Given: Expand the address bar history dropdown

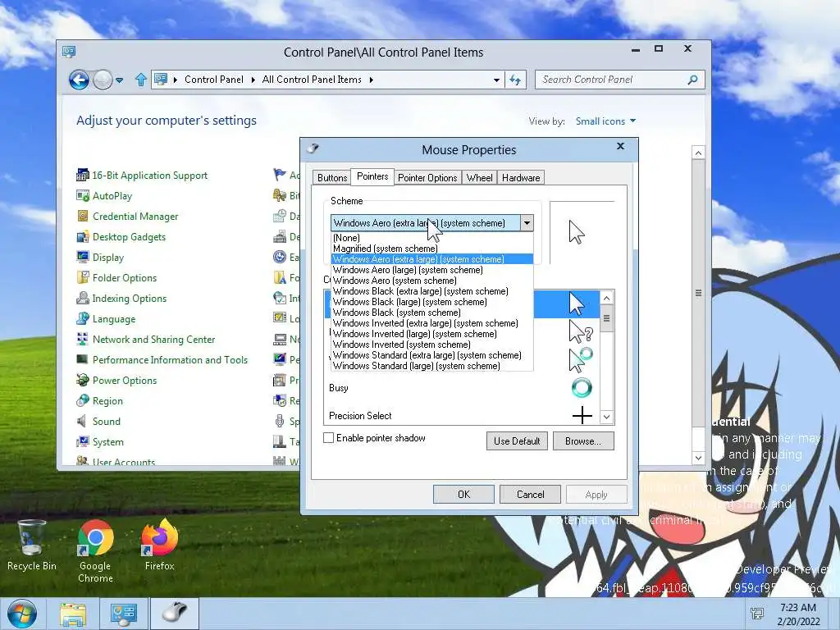Looking at the screenshot, I should pos(496,80).
